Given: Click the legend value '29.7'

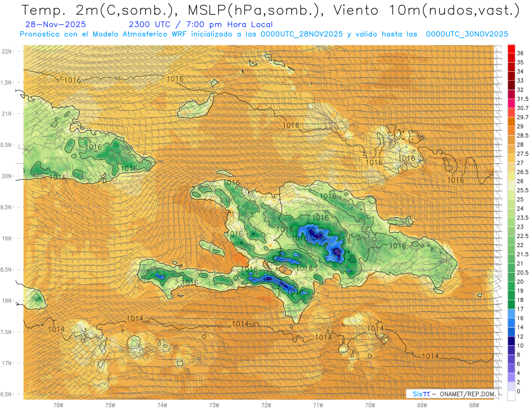Looking at the screenshot, I should pos(522,117).
